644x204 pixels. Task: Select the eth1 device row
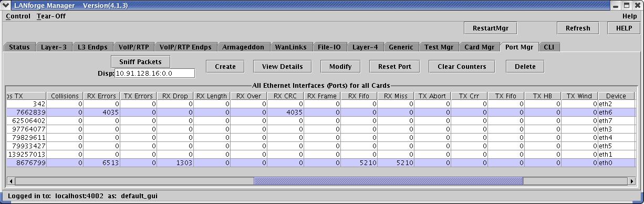pos(321,155)
